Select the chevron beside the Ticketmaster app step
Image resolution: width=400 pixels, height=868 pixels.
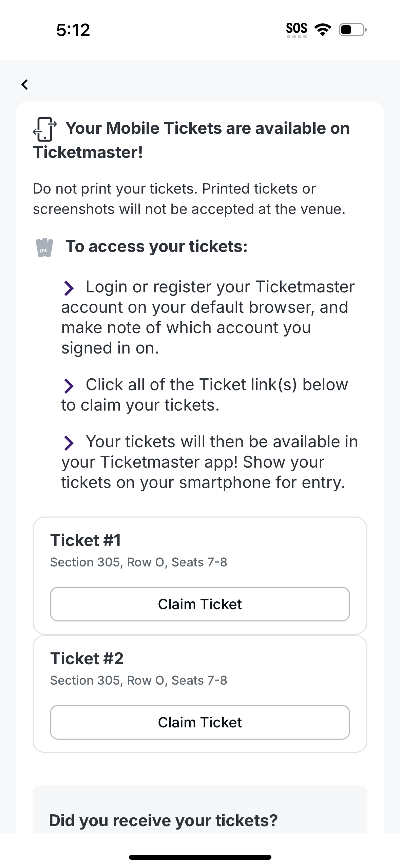coord(70,442)
